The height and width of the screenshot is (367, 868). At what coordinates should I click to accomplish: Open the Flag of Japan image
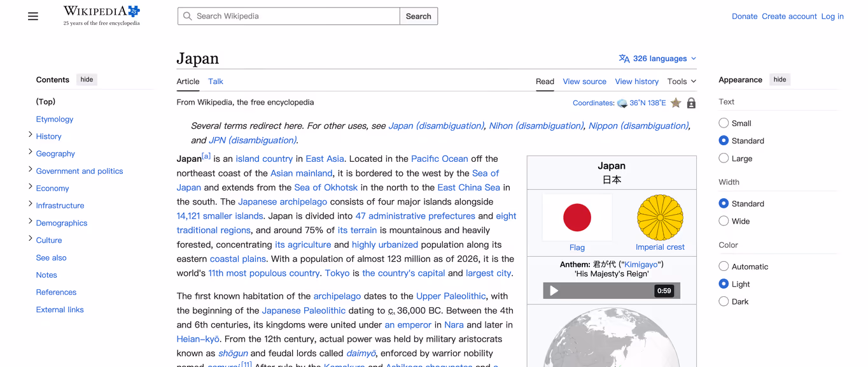pyautogui.click(x=577, y=217)
